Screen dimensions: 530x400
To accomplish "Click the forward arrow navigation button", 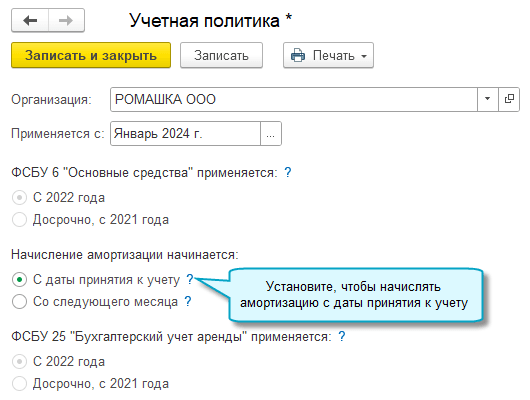I will [66, 20].
